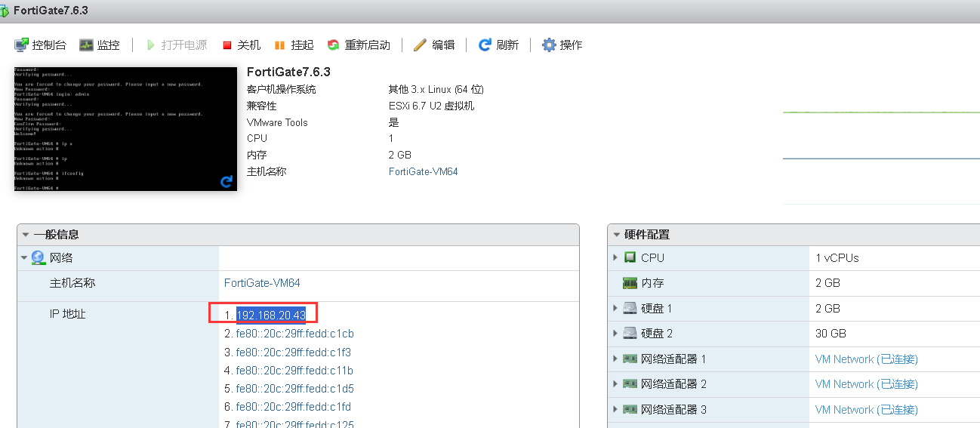Image resolution: width=980 pixels, height=428 pixels.
Task: Suspend the VM with 挂起
Action: (294, 45)
